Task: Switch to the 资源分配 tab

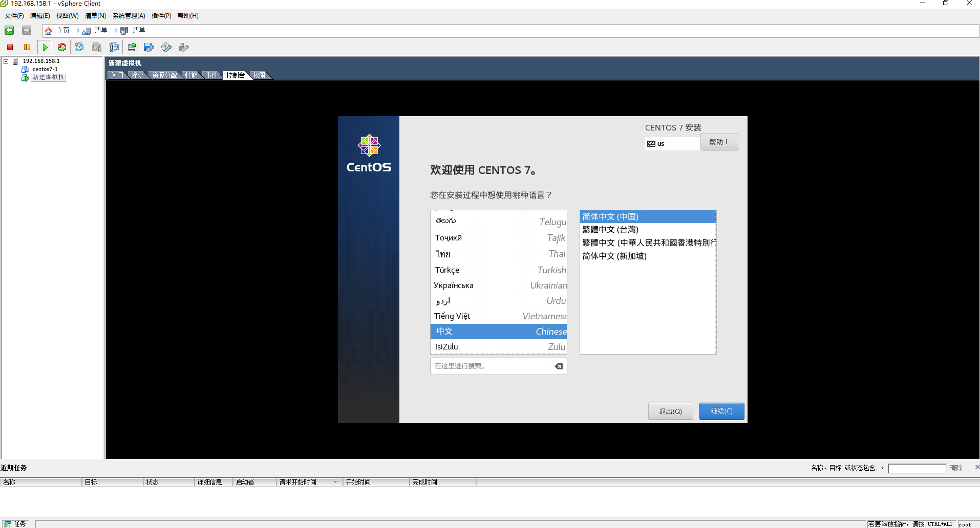Action: (x=164, y=75)
